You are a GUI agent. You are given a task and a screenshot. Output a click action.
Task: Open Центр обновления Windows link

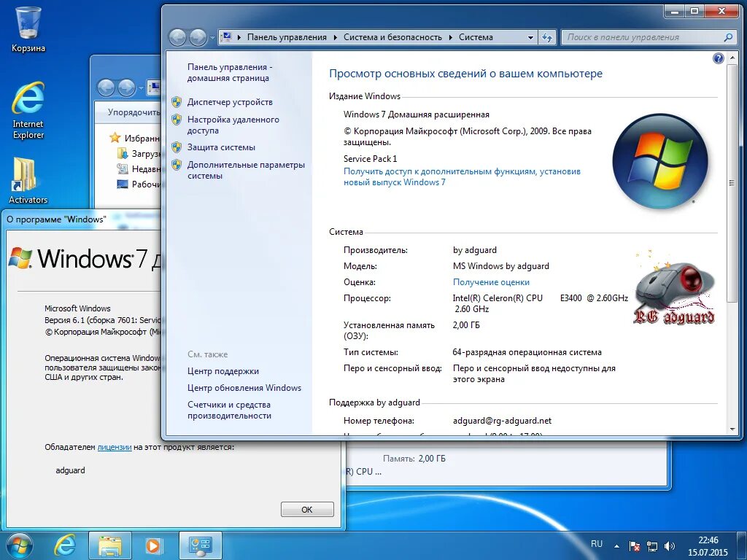tap(244, 388)
